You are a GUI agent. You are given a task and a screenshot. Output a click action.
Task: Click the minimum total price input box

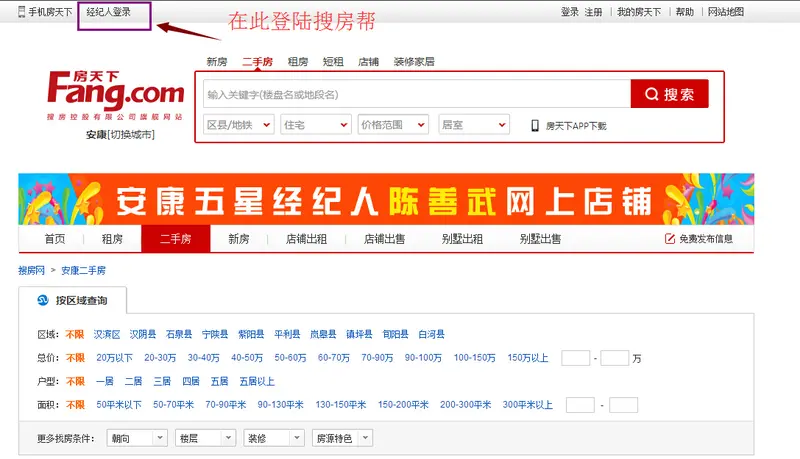coord(576,358)
